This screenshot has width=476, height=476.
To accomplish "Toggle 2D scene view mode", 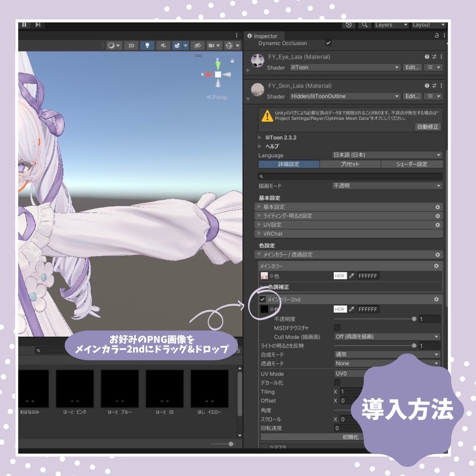I will coord(131,46).
